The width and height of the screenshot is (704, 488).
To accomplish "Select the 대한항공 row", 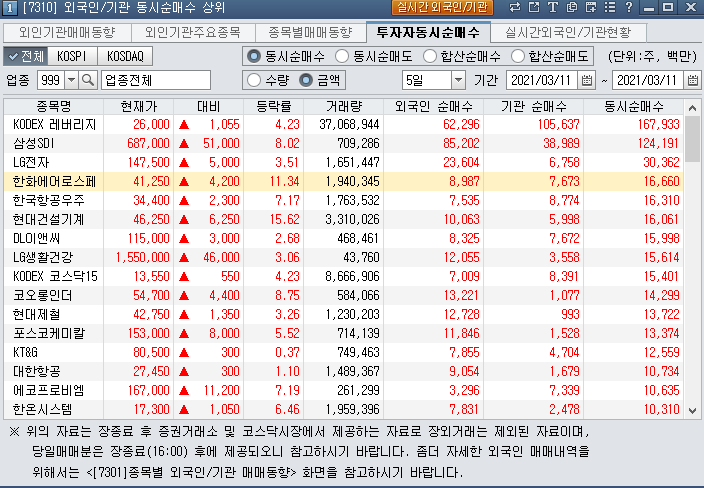I will tap(343, 371).
